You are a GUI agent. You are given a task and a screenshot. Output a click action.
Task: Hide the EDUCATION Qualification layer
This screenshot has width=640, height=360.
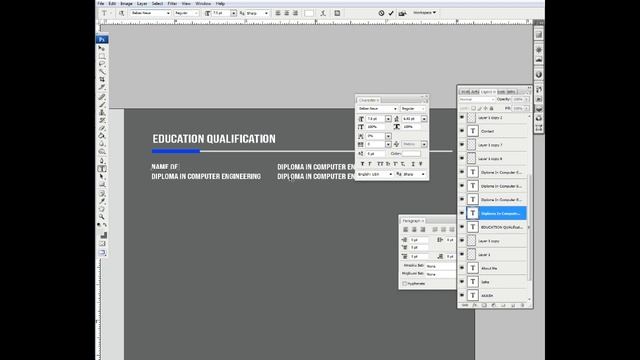point(462,227)
